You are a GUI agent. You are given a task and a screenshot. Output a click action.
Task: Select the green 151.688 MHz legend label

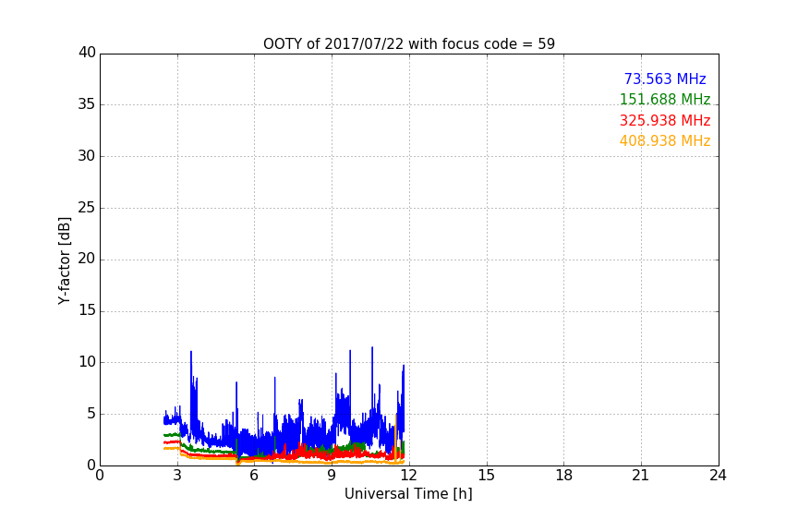pos(665,99)
